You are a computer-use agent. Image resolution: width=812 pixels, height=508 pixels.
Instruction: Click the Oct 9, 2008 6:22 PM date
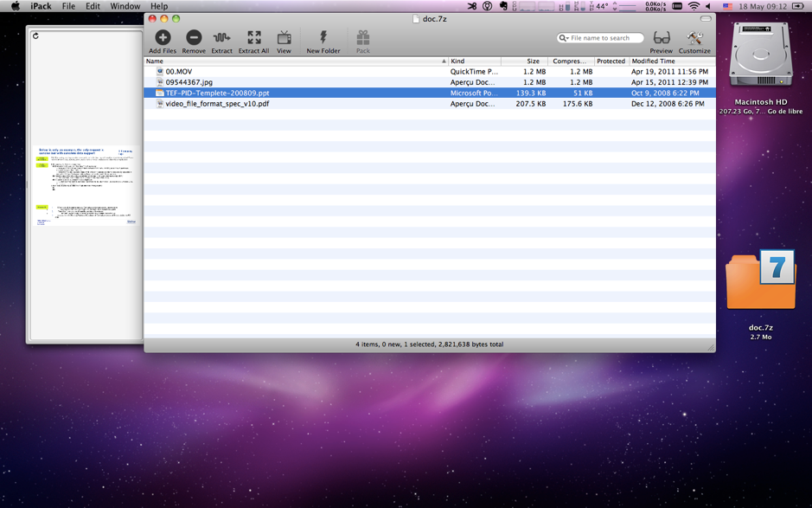tap(665, 93)
